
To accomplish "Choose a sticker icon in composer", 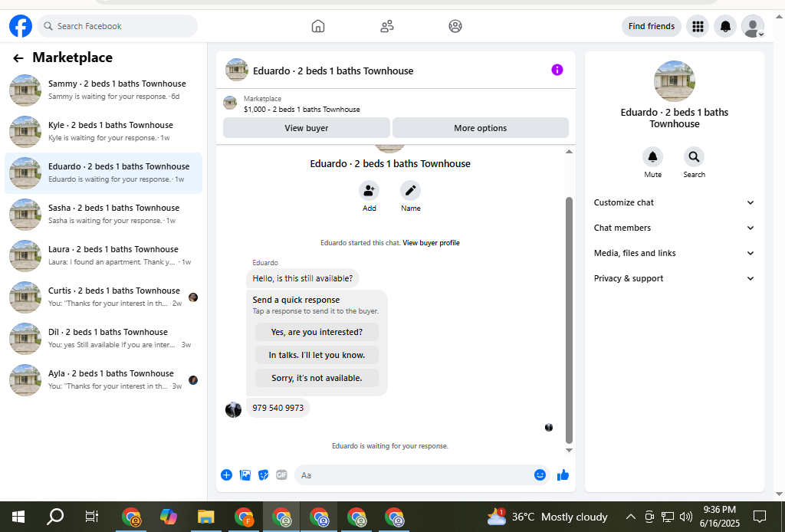I will 264,475.
